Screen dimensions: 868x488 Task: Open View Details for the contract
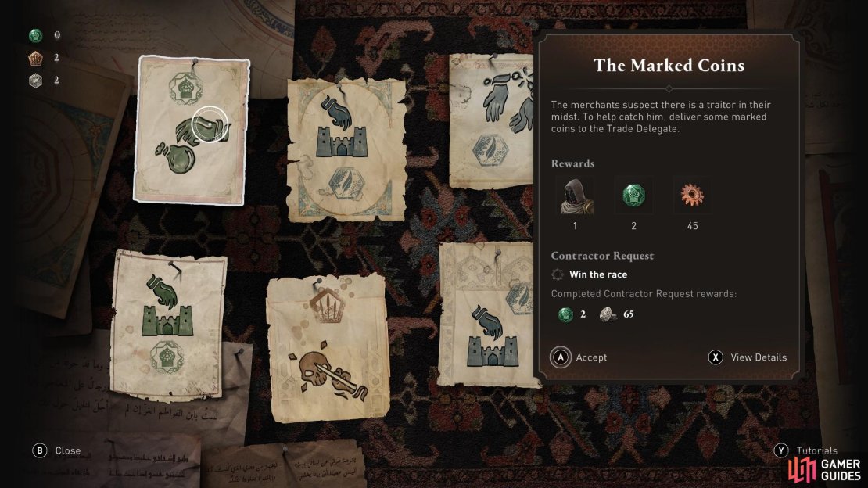pyautogui.click(x=748, y=357)
